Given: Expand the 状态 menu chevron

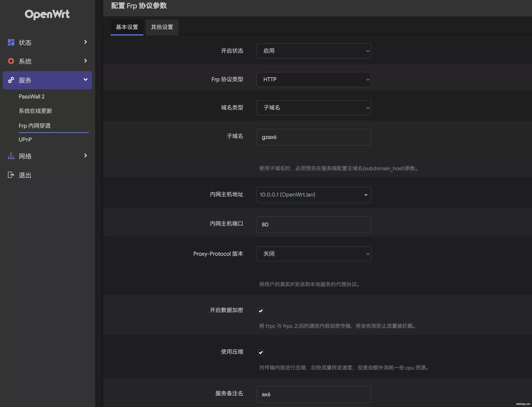Looking at the screenshot, I should 85,42.
